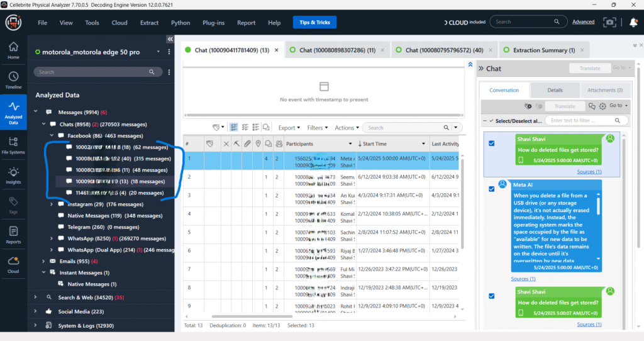Click the chat bubbles icon in conversation toolbar

point(592,106)
